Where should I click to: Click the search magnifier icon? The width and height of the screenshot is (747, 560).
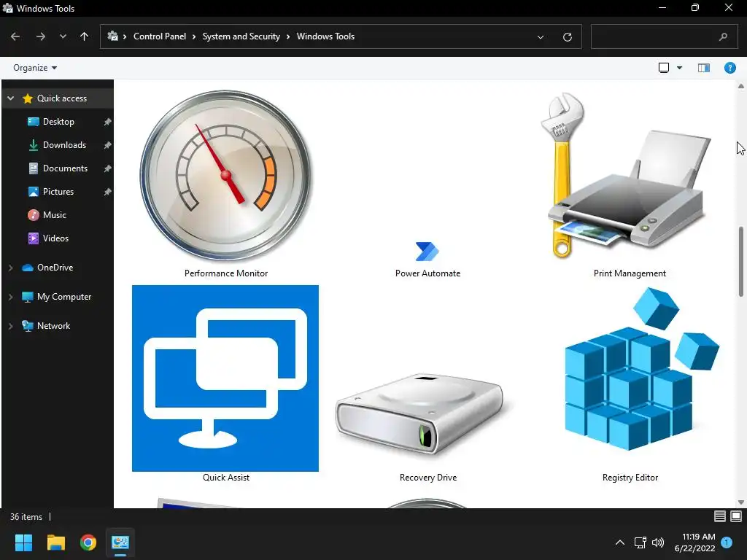pos(723,36)
